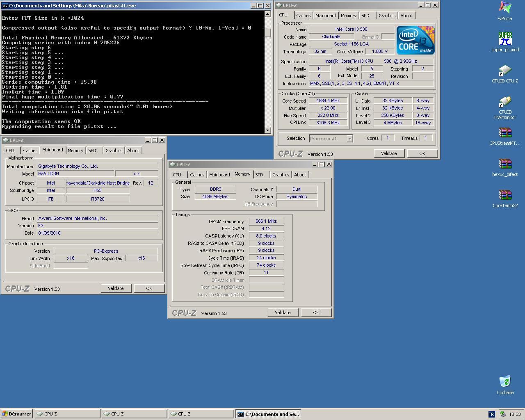The image size is (525, 420).
Task: Click OK in the CPU window
Action: coord(422,153)
